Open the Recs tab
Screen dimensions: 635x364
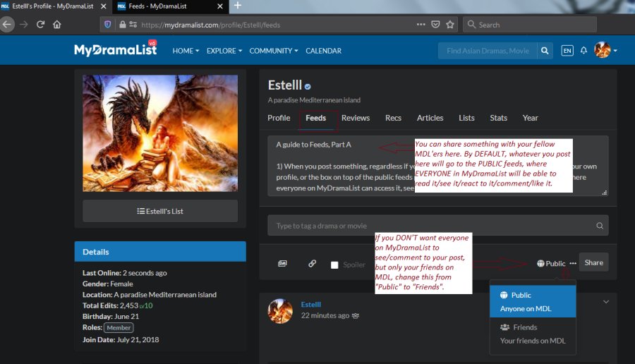[x=393, y=118]
